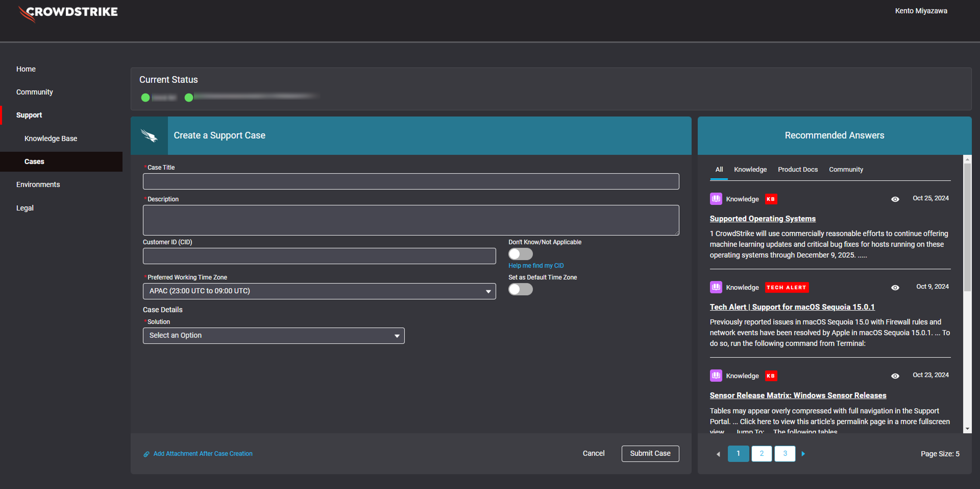Go to page 3 of answers
The width and height of the screenshot is (980, 489).
785,454
